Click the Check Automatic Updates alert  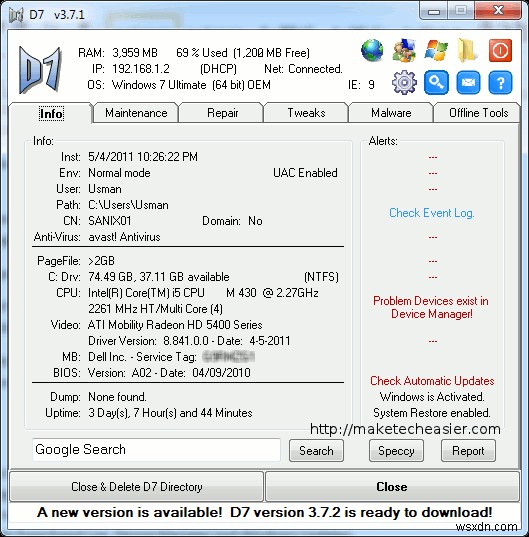[x=432, y=380]
